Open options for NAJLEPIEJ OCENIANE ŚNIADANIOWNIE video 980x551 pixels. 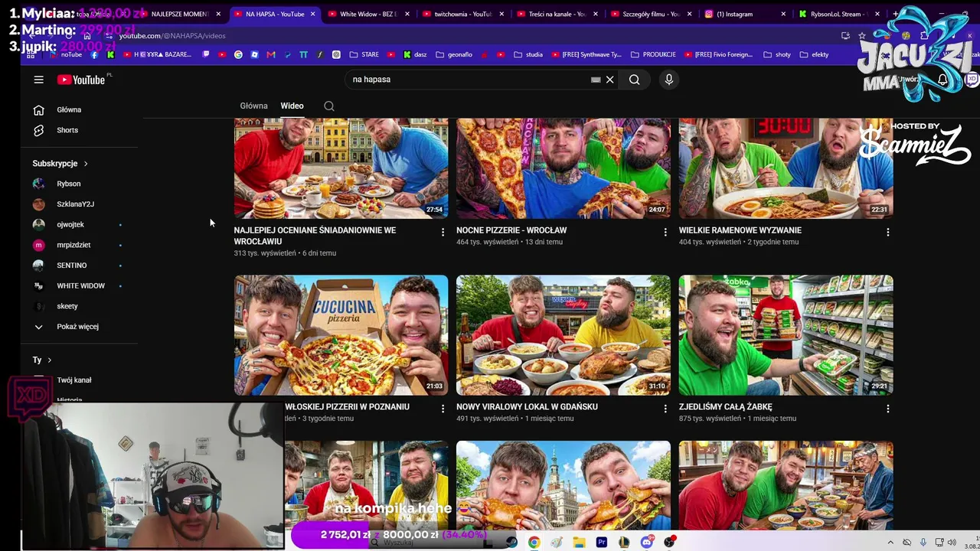coord(443,232)
